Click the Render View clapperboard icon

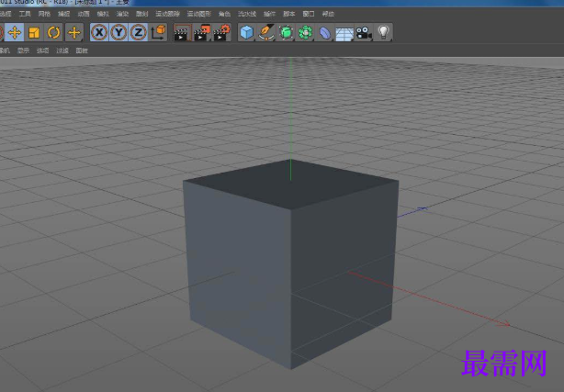pyautogui.click(x=183, y=33)
